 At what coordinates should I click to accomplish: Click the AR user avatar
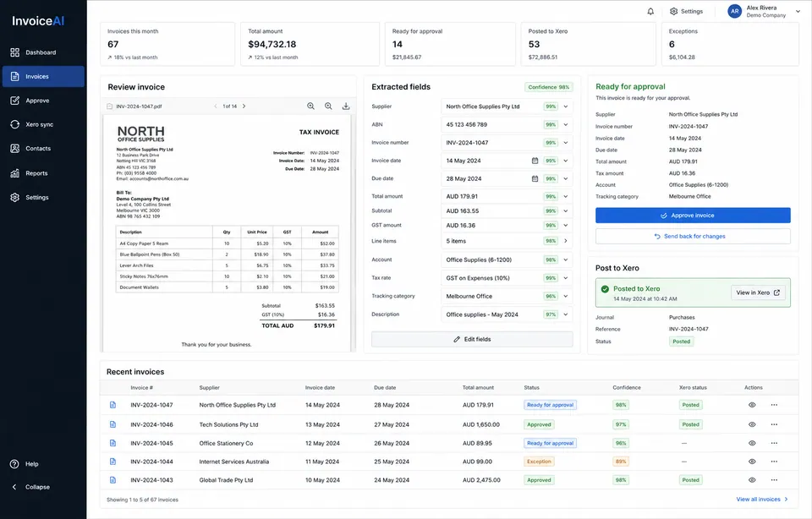[734, 11]
